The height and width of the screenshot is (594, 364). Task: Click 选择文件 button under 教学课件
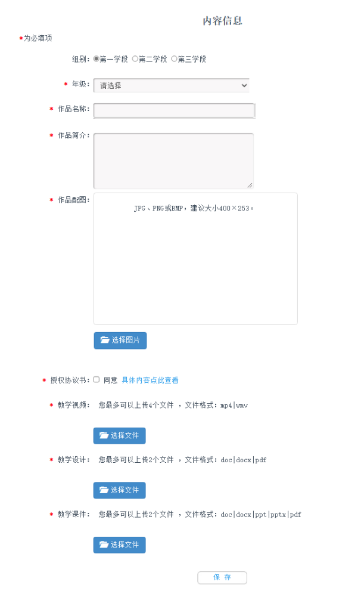pos(119,544)
